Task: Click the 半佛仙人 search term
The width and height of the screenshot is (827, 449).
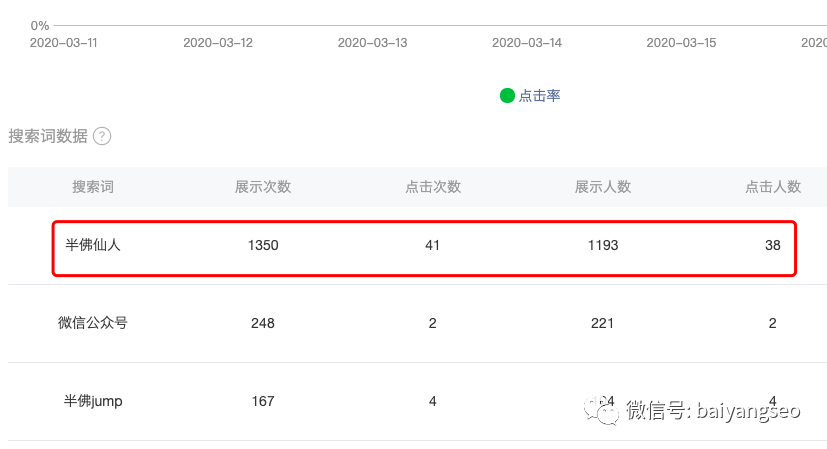Action: [92, 244]
